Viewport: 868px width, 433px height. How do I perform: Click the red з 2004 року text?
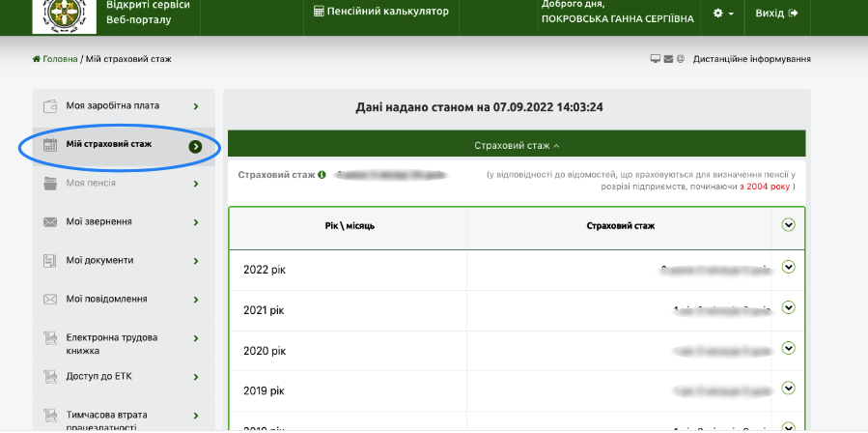pyautogui.click(x=765, y=187)
